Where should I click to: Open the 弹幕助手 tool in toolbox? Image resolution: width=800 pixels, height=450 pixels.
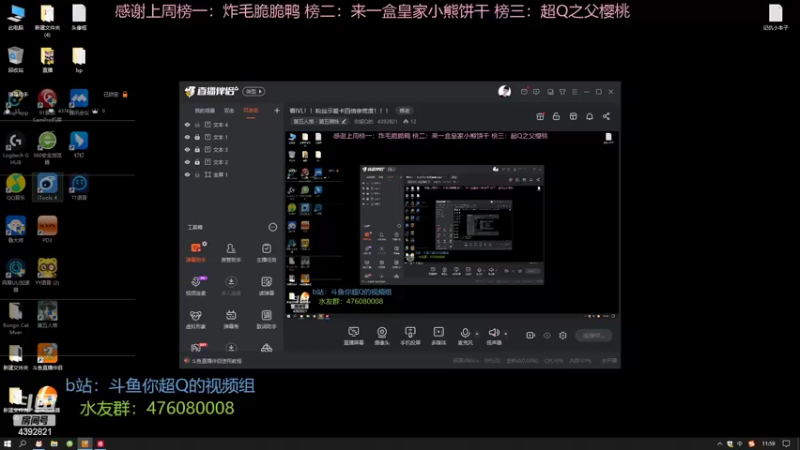pyautogui.click(x=195, y=252)
